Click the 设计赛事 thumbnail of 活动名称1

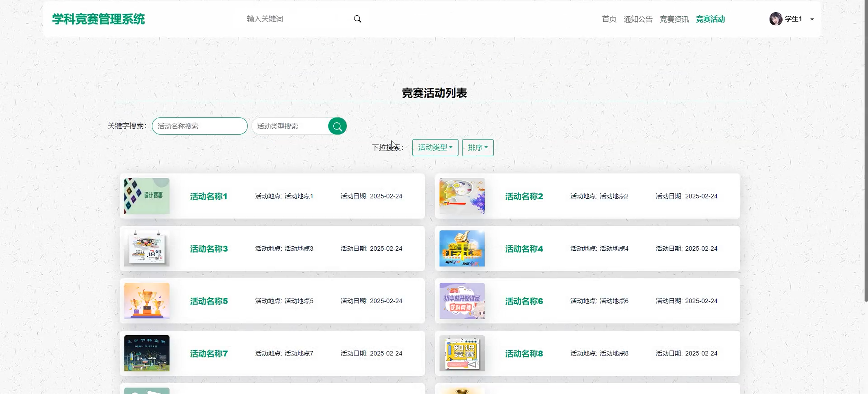(147, 196)
